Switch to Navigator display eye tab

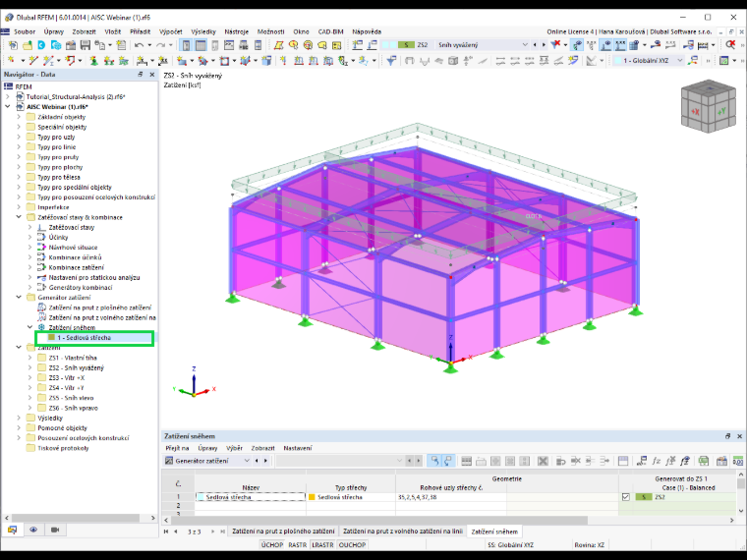point(33,530)
